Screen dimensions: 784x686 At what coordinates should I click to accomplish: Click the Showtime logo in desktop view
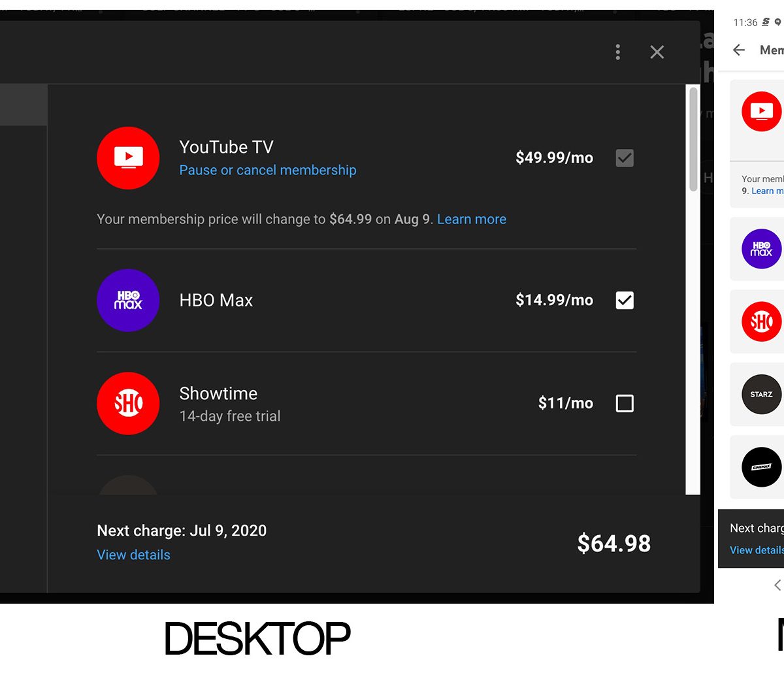coord(128,403)
